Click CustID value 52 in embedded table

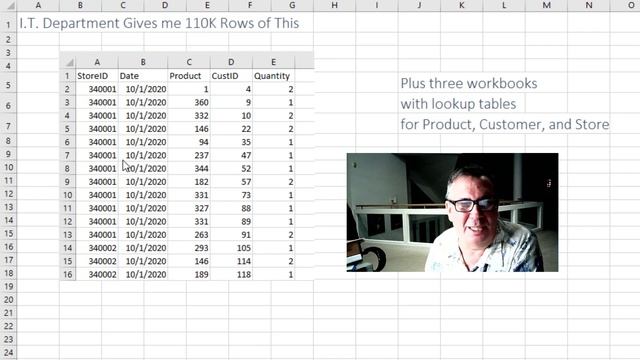pos(246,169)
